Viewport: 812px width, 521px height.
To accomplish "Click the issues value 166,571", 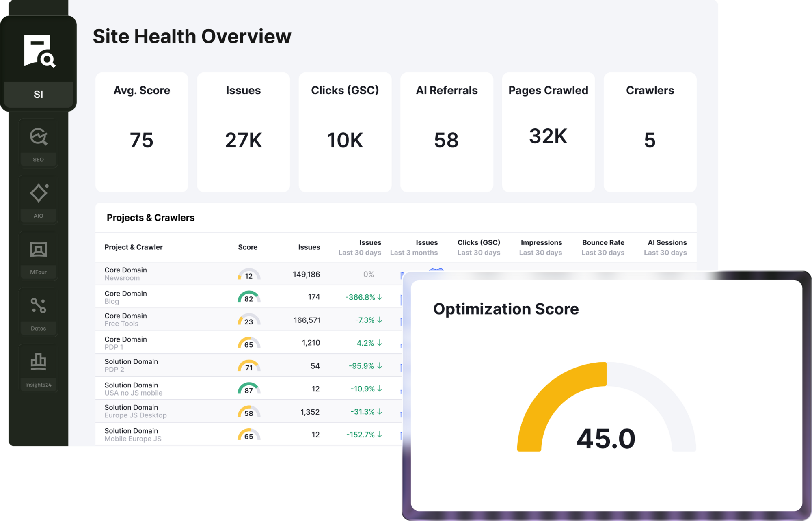I will (x=307, y=320).
